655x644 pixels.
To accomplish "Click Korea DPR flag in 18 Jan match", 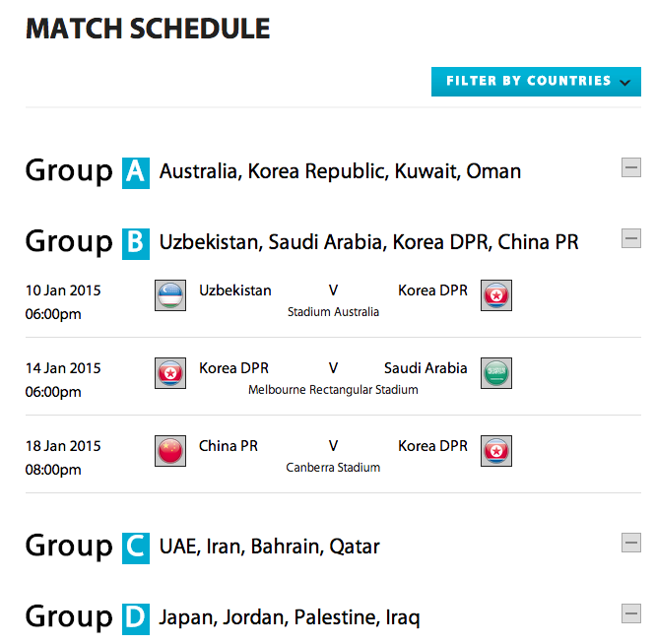I will coord(495,451).
